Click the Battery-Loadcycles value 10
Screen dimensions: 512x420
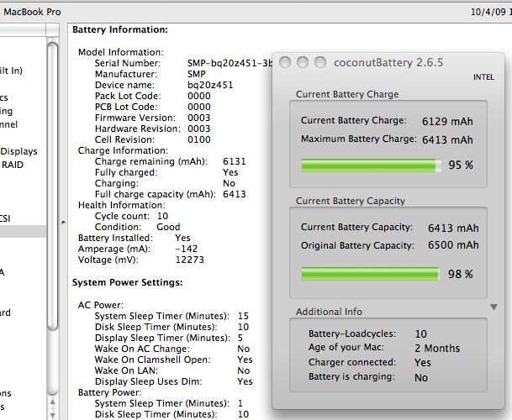[x=420, y=334]
